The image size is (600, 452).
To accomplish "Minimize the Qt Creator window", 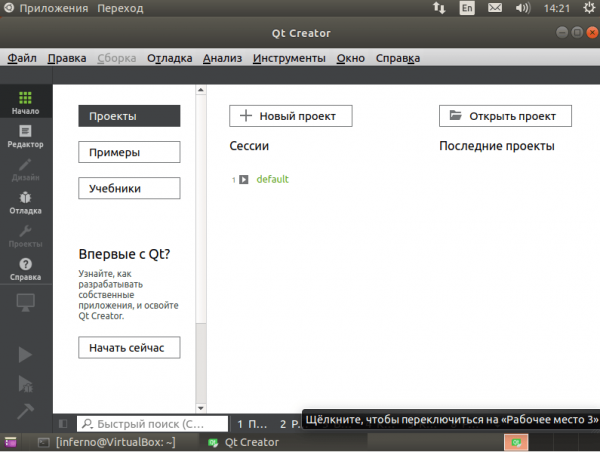I will 562,33.
